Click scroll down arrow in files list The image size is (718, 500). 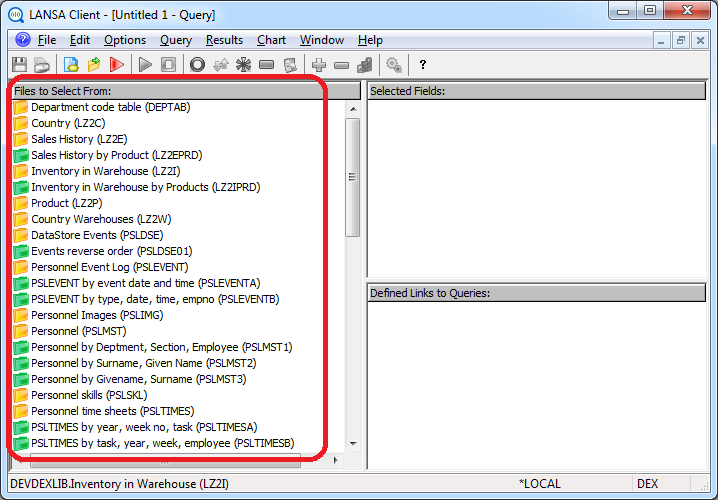click(x=353, y=444)
